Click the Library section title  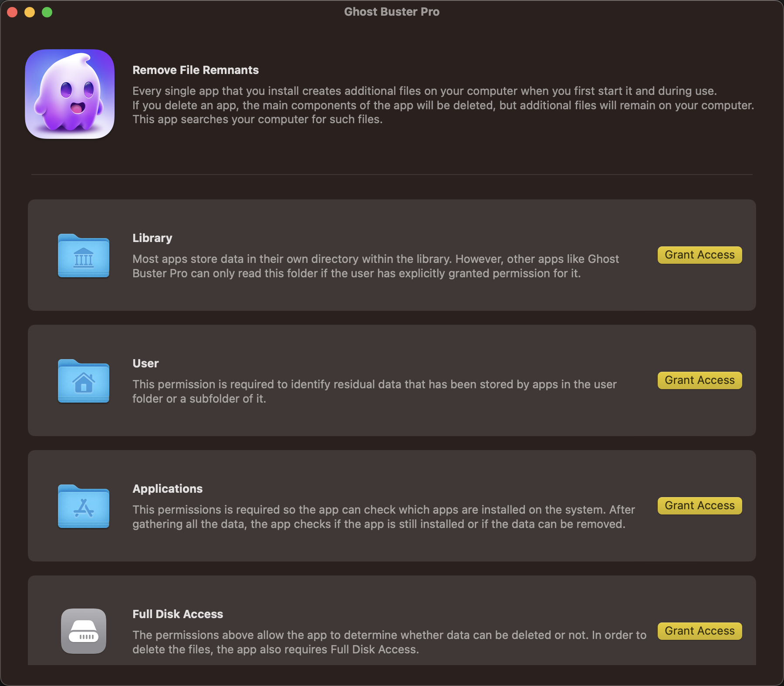(x=152, y=238)
